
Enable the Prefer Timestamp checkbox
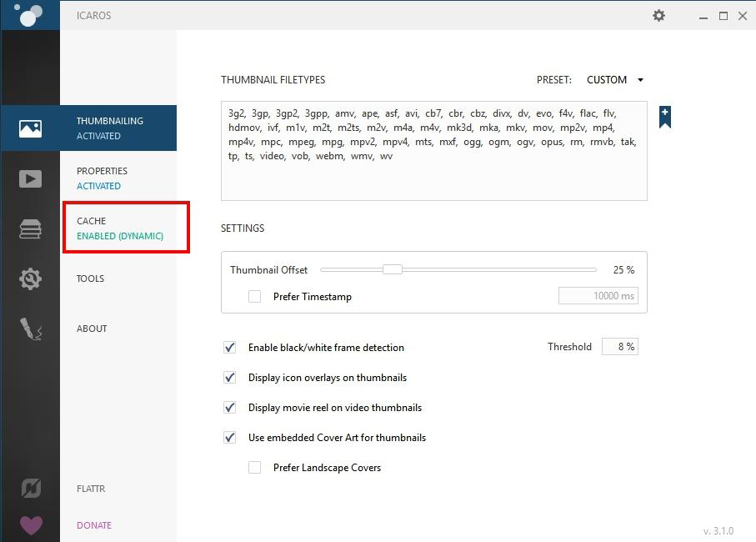[x=255, y=297]
